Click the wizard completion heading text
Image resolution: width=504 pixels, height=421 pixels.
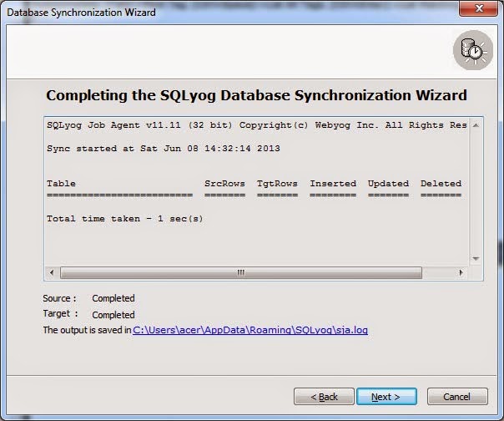pos(256,95)
